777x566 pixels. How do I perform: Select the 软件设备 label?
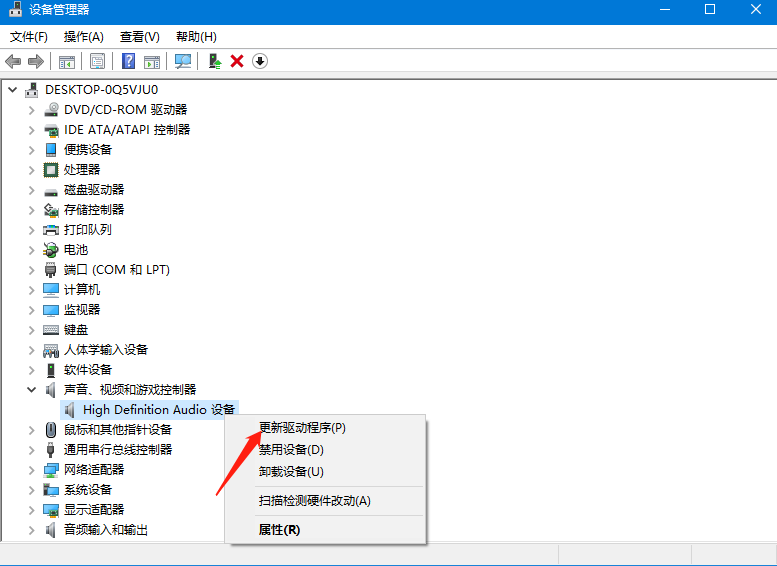point(88,370)
